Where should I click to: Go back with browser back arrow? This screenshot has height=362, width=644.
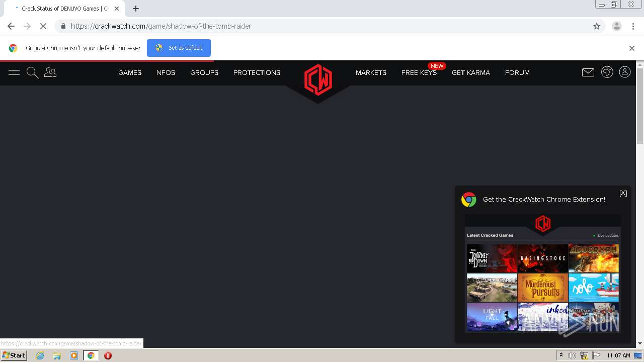pos(11,26)
